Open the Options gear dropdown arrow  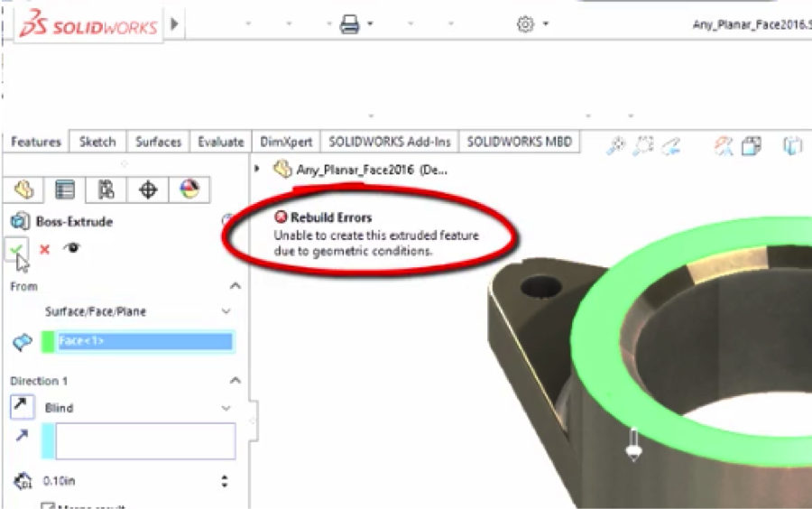[546, 23]
